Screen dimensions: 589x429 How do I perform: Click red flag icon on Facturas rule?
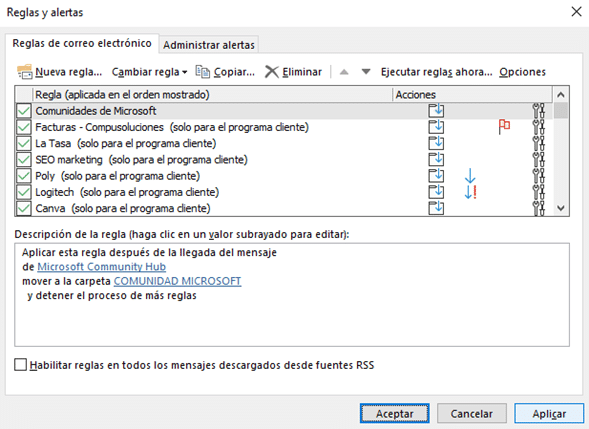point(504,127)
